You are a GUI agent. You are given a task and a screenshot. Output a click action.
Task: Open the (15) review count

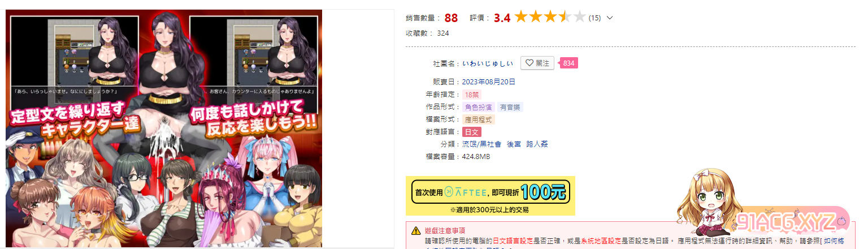pyautogui.click(x=594, y=18)
